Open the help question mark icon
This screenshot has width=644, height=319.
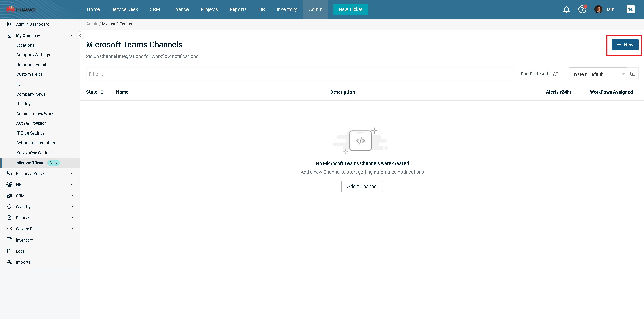pos(582,9)
